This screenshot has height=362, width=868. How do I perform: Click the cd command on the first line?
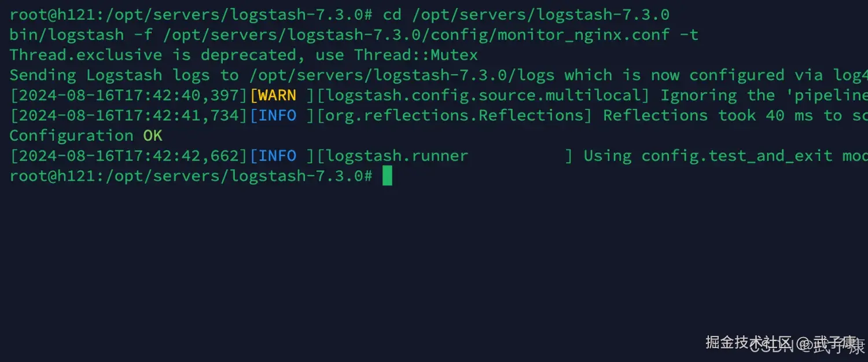(392, 14)
